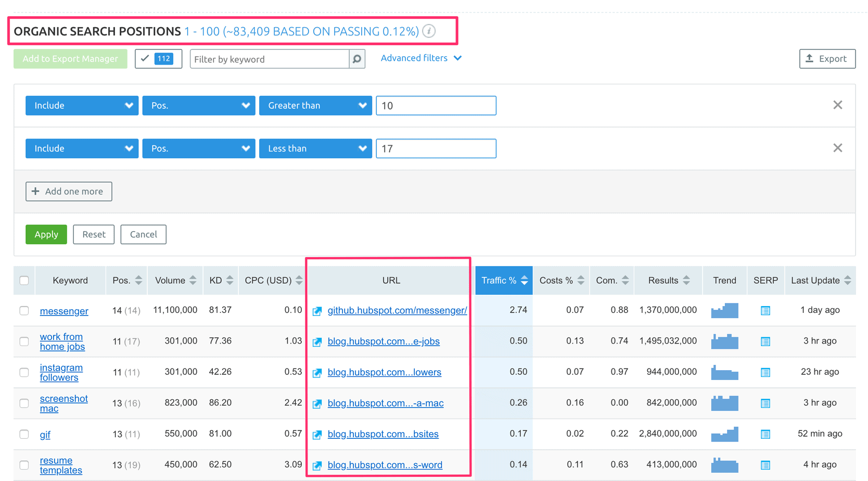The image size is (868, 481).
Task: Sort by Com. column arrows
Action: click(625, 280)
